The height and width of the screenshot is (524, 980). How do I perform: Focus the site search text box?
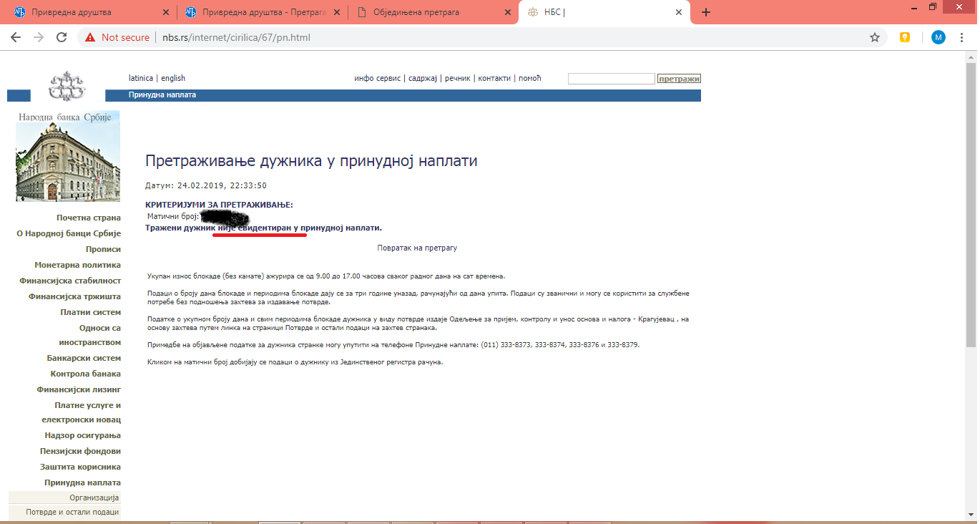point(612,79)
